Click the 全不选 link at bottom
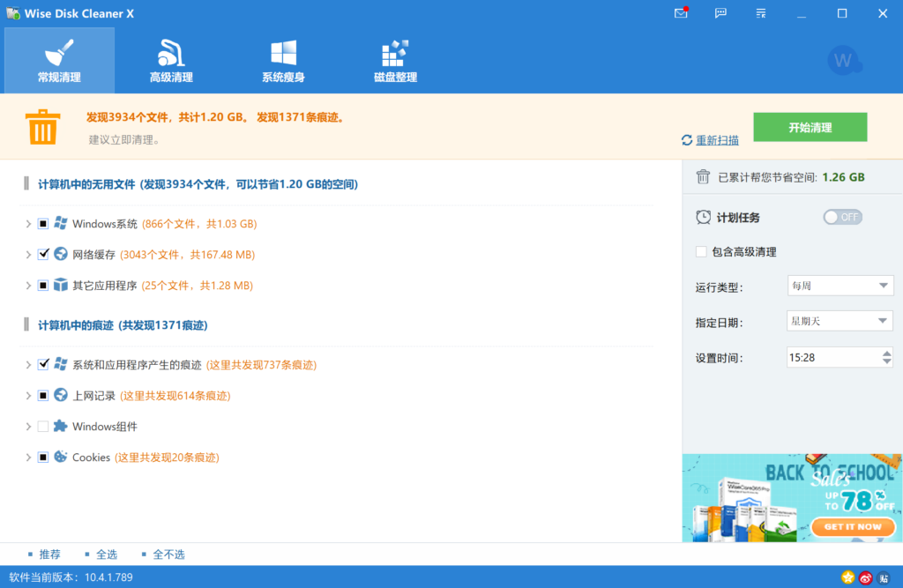The height and width of the screenshot is (588, 903). [168, 555]
